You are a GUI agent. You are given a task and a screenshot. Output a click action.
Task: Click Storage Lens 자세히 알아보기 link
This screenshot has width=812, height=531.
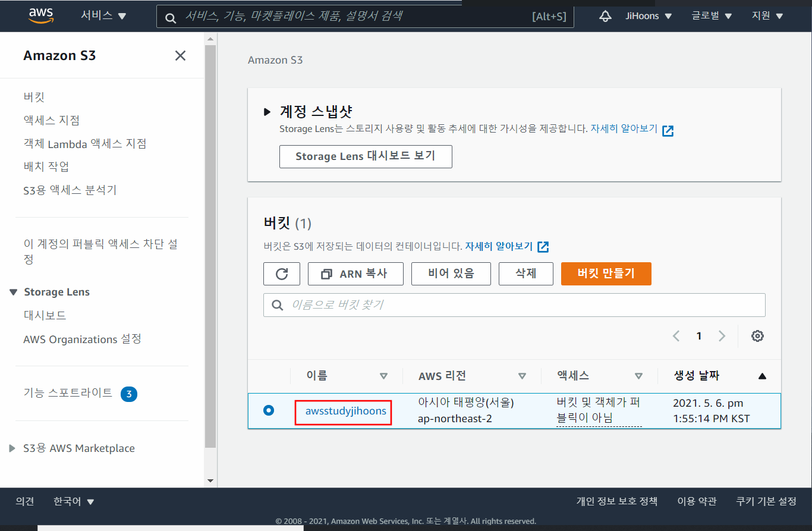[624, 129]
